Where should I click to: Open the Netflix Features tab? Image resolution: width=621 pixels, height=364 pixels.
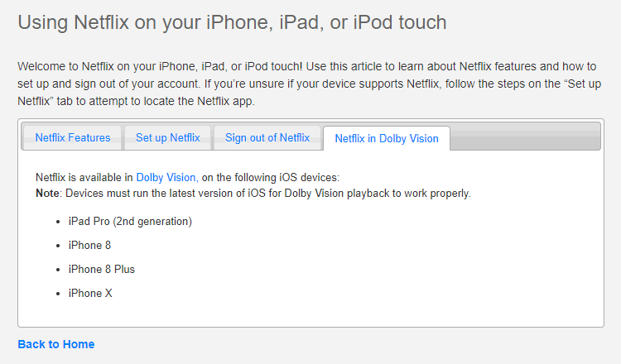coord(72,138)
